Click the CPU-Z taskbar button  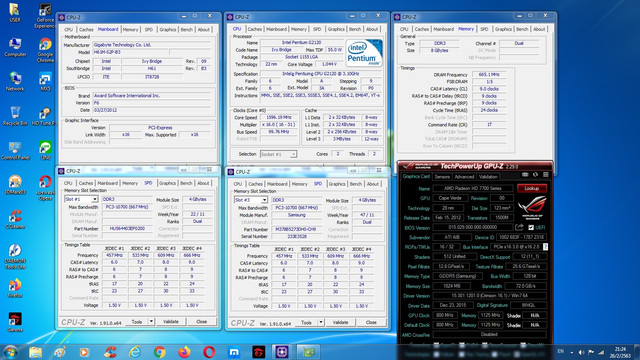coord(282,352)
